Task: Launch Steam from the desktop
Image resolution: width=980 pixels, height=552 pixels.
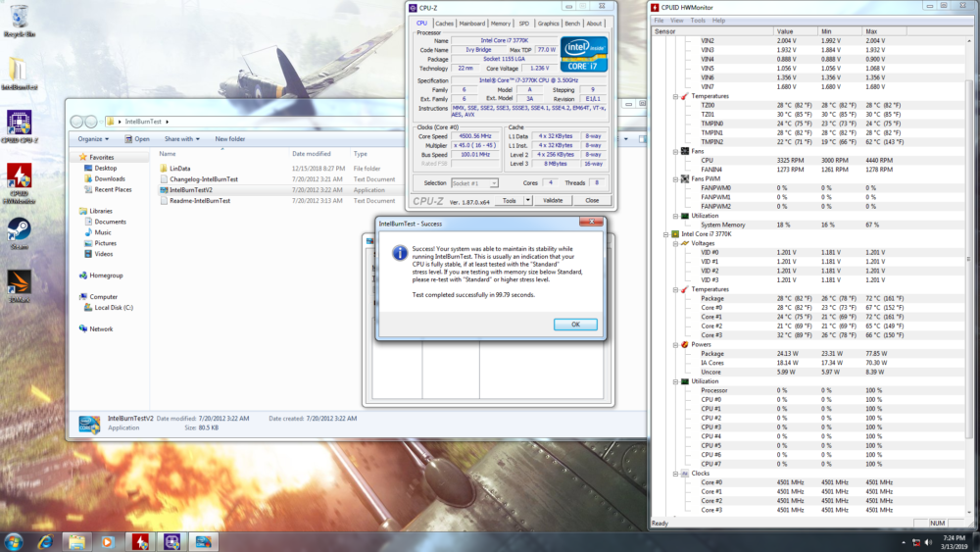Action: 19,233
